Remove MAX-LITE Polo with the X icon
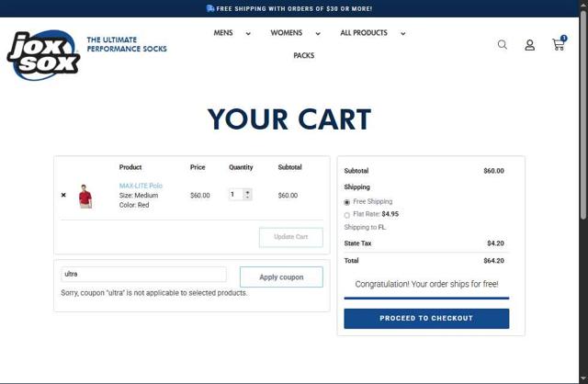The width and height of the screenshot is (588, 384). [x=63, y=195]
